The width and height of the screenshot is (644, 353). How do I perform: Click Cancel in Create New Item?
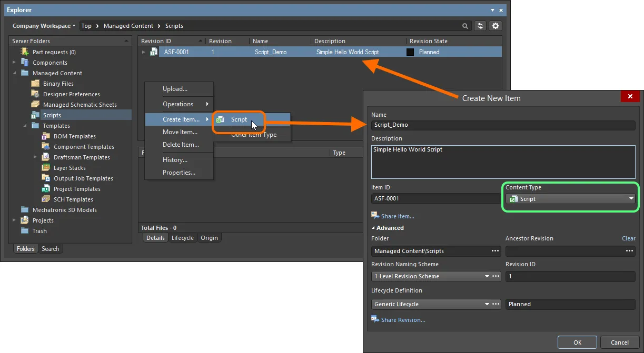tap(620, 342)
